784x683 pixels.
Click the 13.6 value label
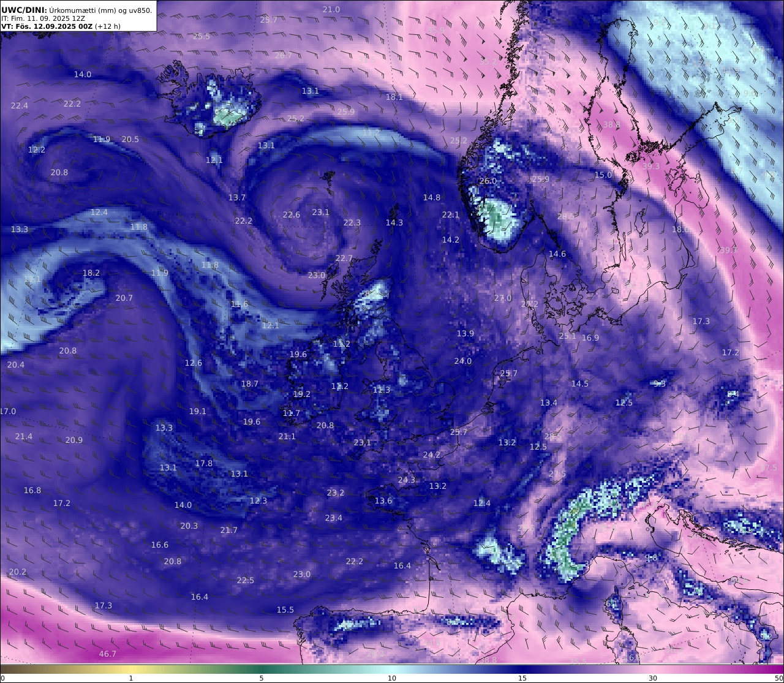click(x=383, y=500)
